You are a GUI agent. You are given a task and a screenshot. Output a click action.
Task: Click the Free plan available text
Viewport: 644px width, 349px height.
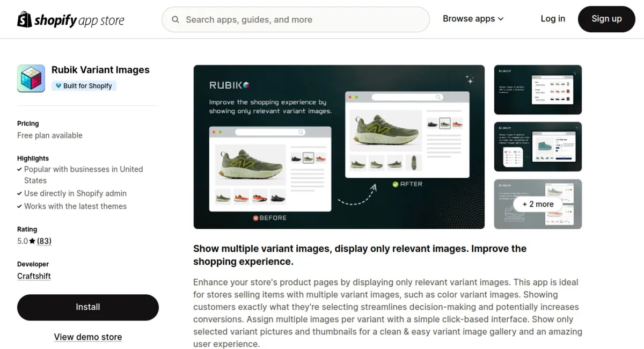coord(50,135)
